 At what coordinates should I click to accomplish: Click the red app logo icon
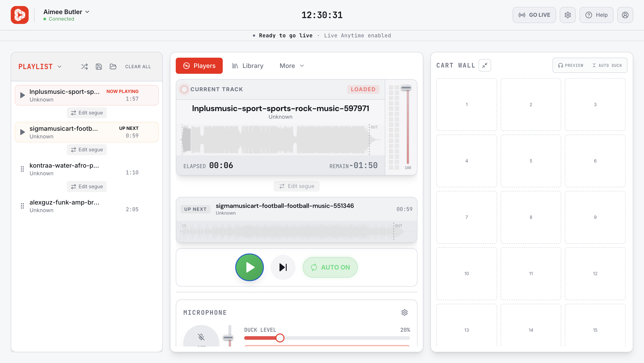(x=19, y=15)
